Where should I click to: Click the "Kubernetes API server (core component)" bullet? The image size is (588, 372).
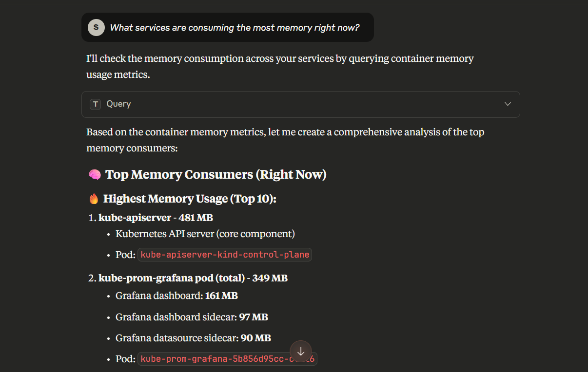coord(205,234)
